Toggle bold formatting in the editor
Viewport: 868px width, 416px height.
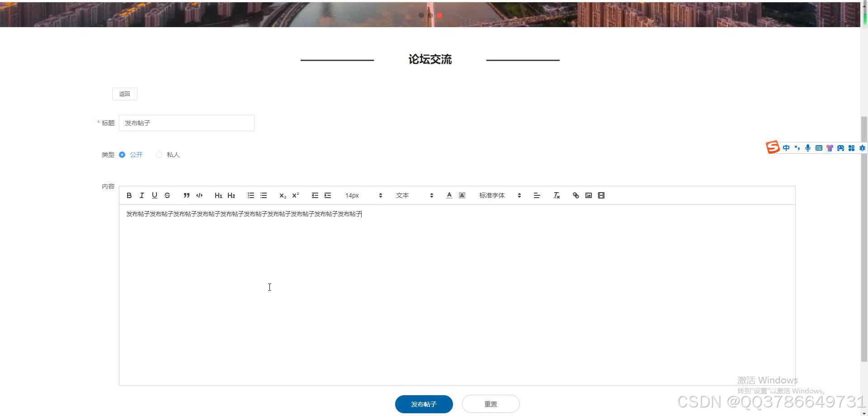(x=129, y=195)
